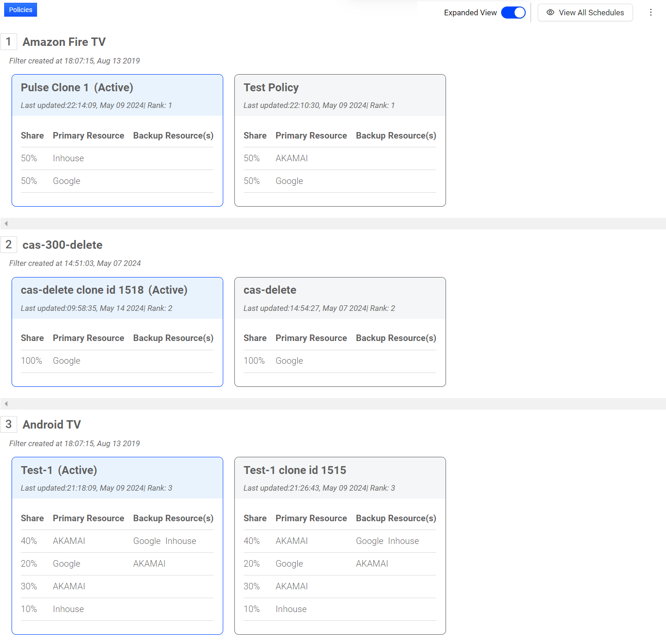Open the Policies tab

point(20,10)
